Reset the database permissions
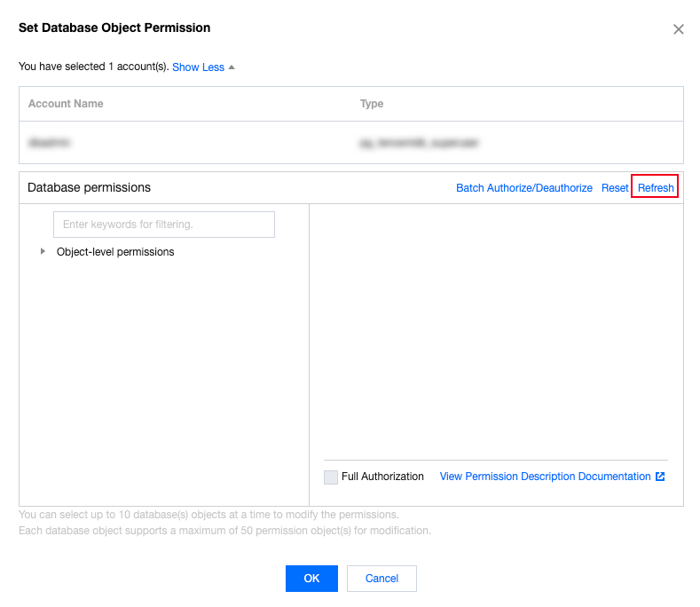This screenshot has width=700, height=607. (x=615, y=188)
